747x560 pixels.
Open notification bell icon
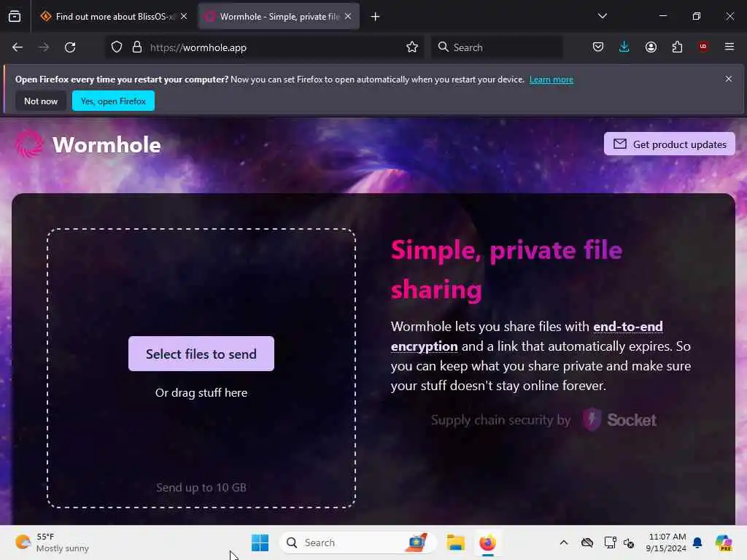pyautogui.click(x=697, y=542)
